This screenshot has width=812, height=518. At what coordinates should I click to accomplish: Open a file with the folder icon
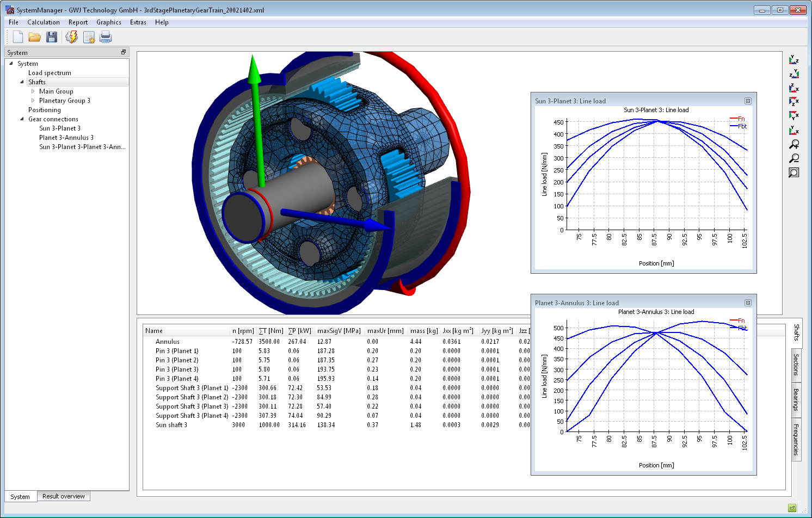pyautogui.click(x=35, y=37)
